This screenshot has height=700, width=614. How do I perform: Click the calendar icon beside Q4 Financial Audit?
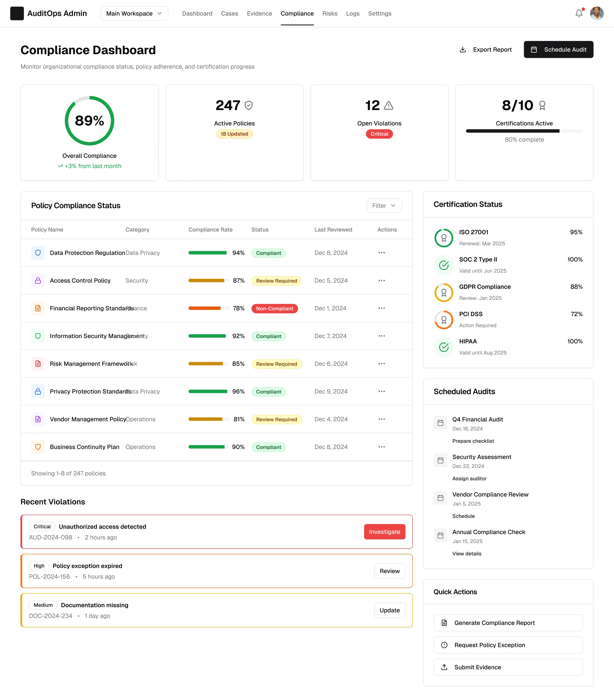[x=440, y=423]
